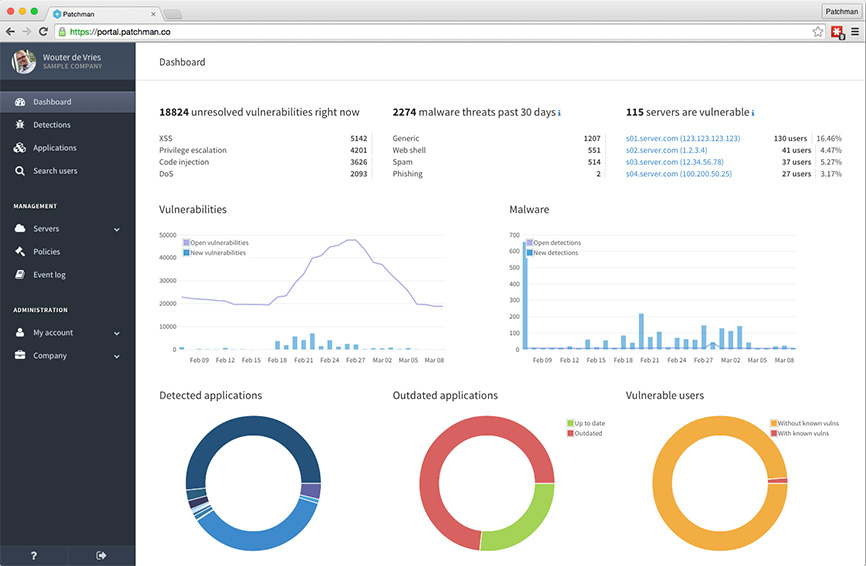The width and height of the screenshot is (866, 566).
Task: Expand the Company submenu chevron
Action: click(117, 356)
